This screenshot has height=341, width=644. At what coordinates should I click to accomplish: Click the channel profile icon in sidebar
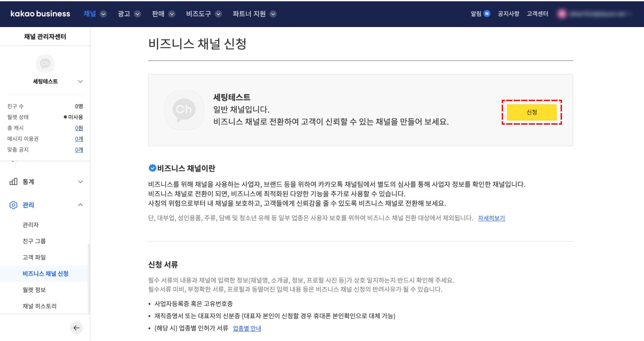pyautogui.click(x=45, y=63)
